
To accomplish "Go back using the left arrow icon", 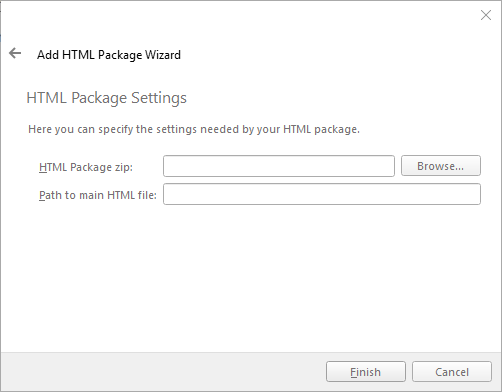I will (15, 53).
